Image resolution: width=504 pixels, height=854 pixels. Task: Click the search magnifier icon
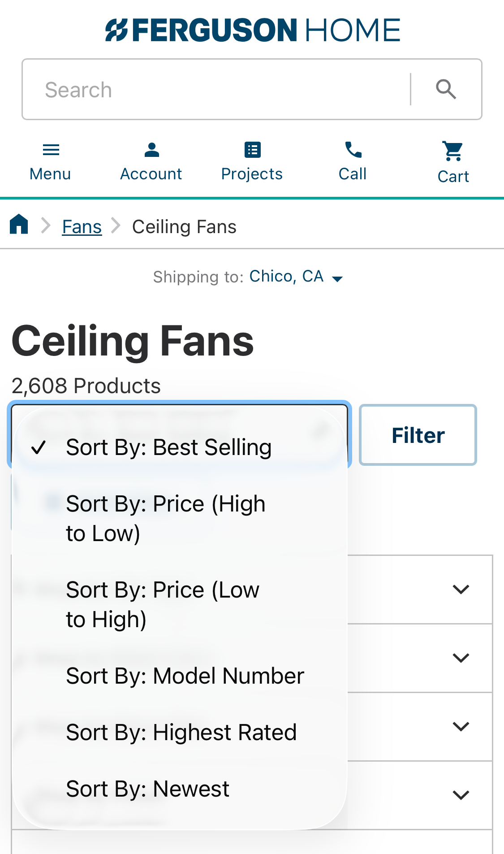pos(446,89)
